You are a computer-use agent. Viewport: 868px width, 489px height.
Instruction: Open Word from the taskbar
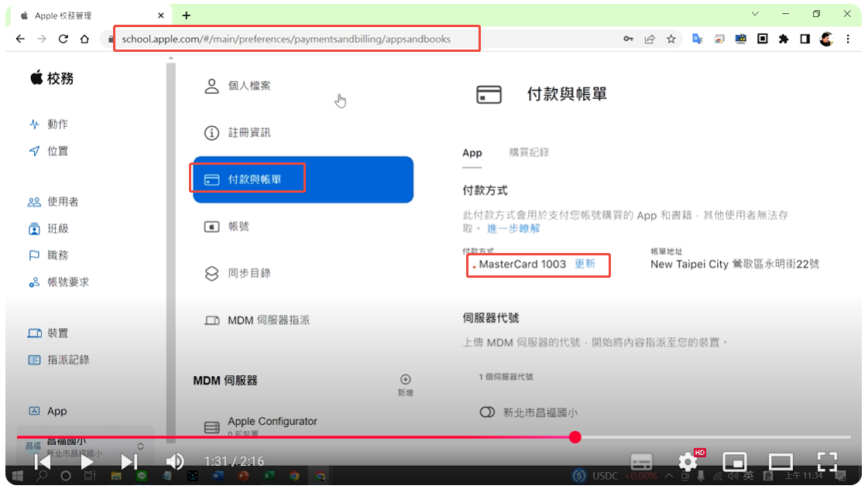[217, 476]
